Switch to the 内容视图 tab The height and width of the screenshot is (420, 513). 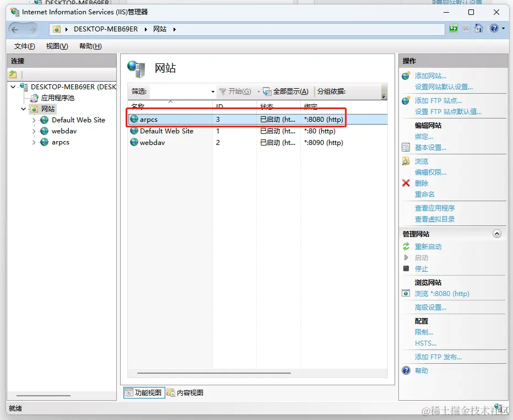click(186, 392)
